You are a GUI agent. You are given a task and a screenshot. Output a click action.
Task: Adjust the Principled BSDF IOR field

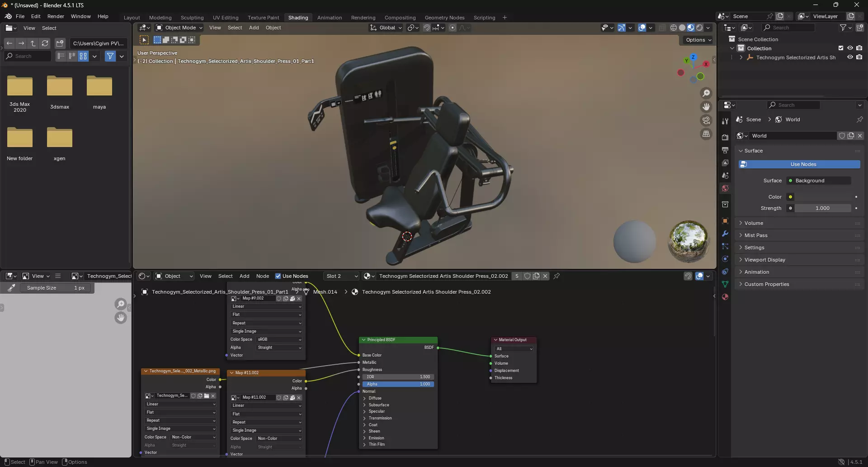tap(398, 377)
